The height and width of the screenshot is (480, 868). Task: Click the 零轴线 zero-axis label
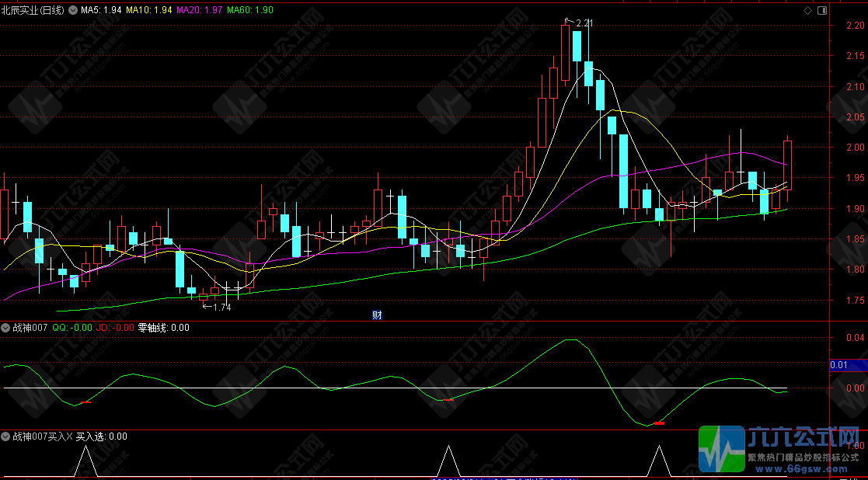[x=163, y=328]
